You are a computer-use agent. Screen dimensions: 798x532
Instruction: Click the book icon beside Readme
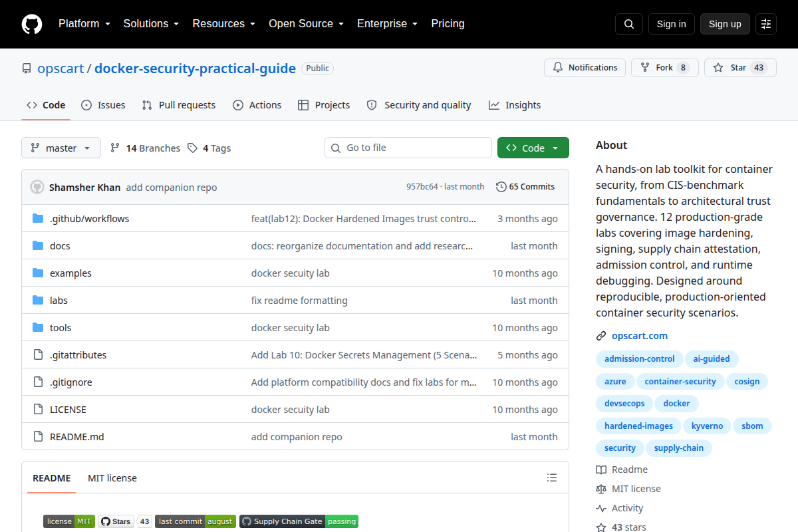pos(601,469)
